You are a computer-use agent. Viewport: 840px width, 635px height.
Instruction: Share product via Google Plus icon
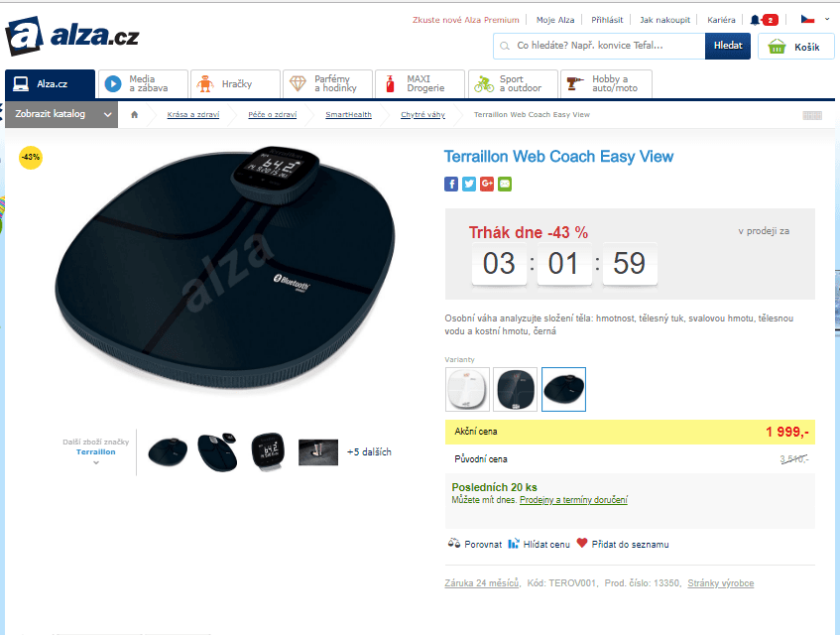[x=486, y=185]
